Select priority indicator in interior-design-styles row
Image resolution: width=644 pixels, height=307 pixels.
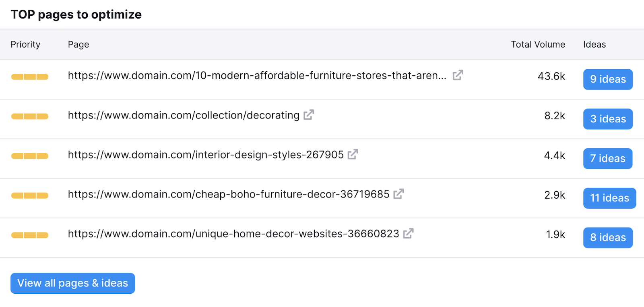pos(30,156)
